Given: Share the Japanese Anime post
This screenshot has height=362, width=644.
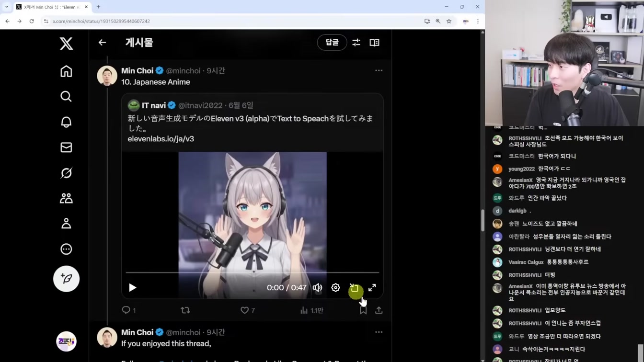Looking at the screenshot, I should pos(379,310).
